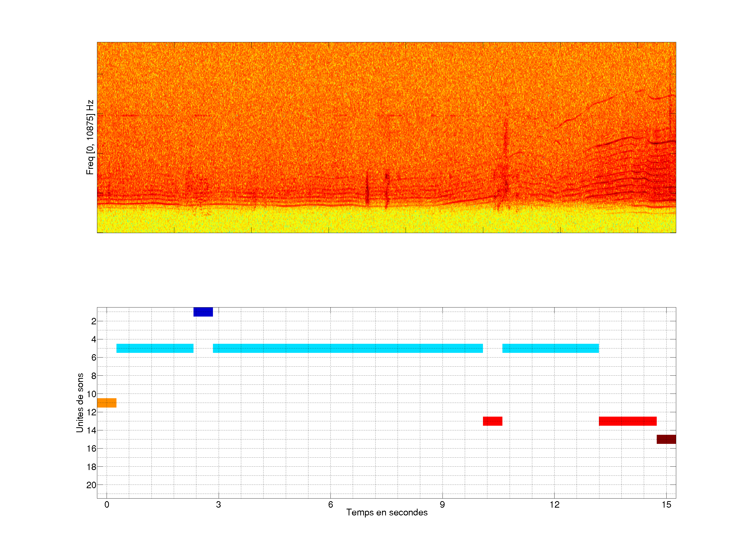Screen dimensions: 747x560
Task: Click the dark maroon segment at right edge
Action: point(666,439)
